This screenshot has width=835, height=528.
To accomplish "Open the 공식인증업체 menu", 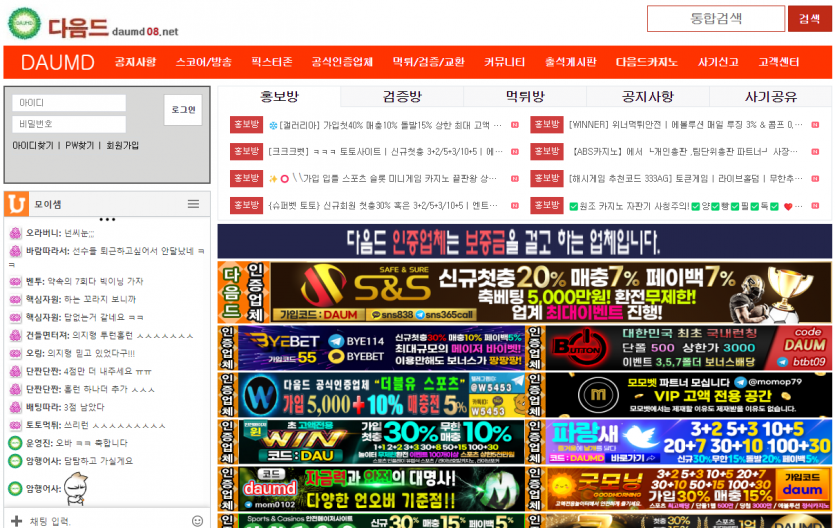I will (342, 62).
